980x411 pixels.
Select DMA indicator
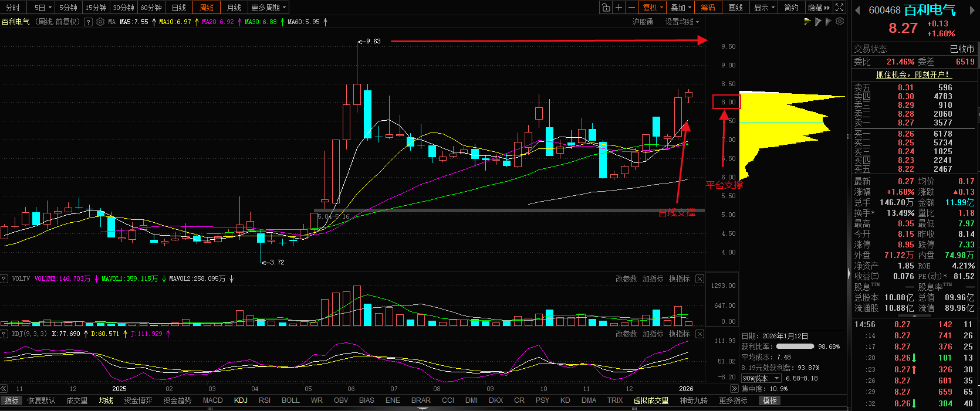tap(589, 400)
